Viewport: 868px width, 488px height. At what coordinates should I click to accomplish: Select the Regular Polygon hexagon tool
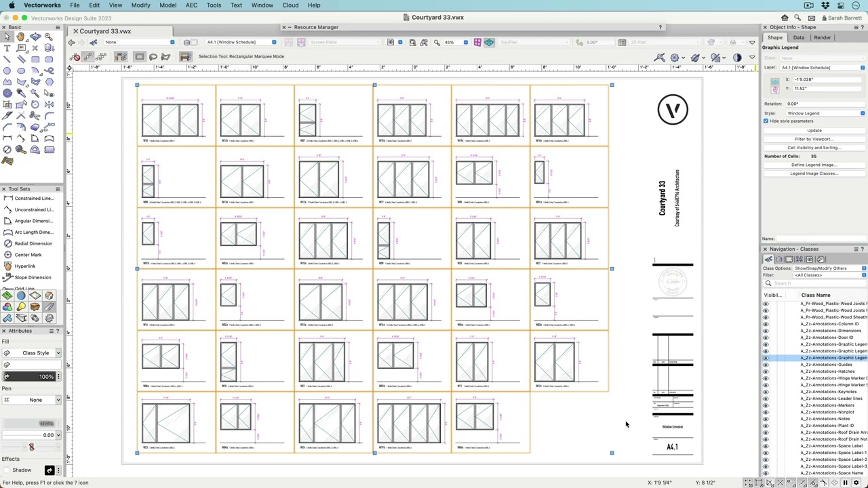49,82
